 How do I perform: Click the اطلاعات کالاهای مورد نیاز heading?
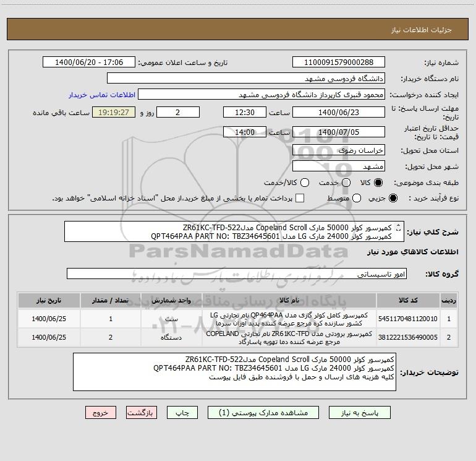(x=413, y=252)
